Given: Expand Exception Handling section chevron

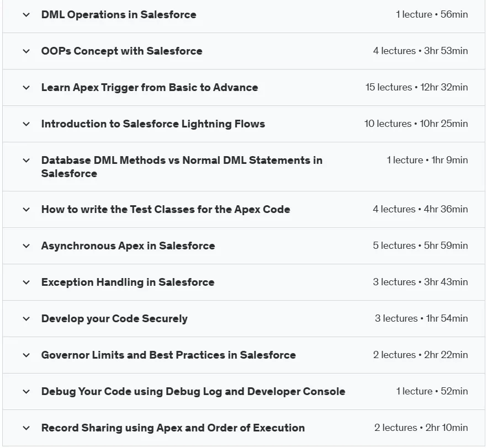Looking at the screenshot, I should pyautogui.click(x=27, y=282).
